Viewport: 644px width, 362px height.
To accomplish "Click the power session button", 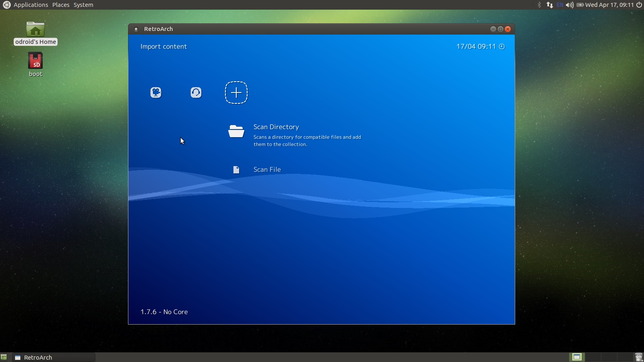I will (639, 5).
